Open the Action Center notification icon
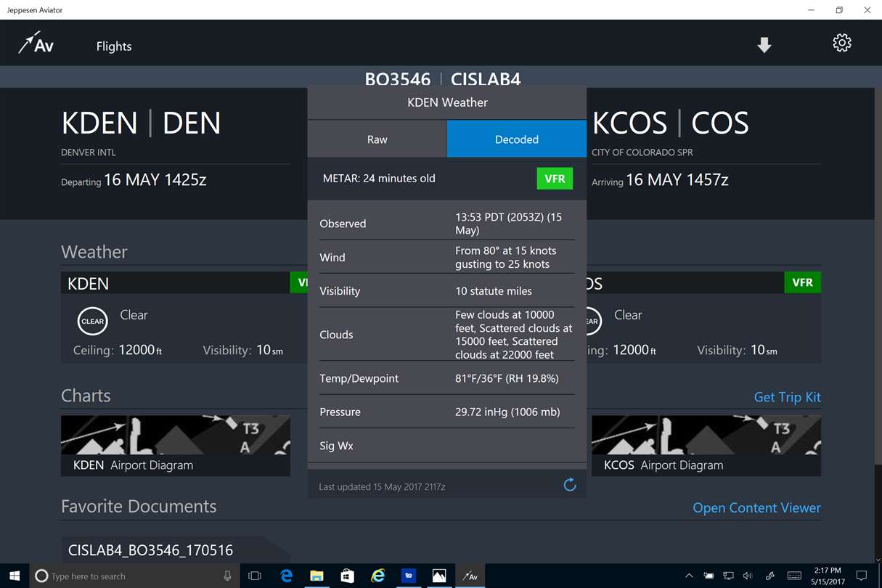This screenshot has width=882, height=588. (x=862, y=576)
